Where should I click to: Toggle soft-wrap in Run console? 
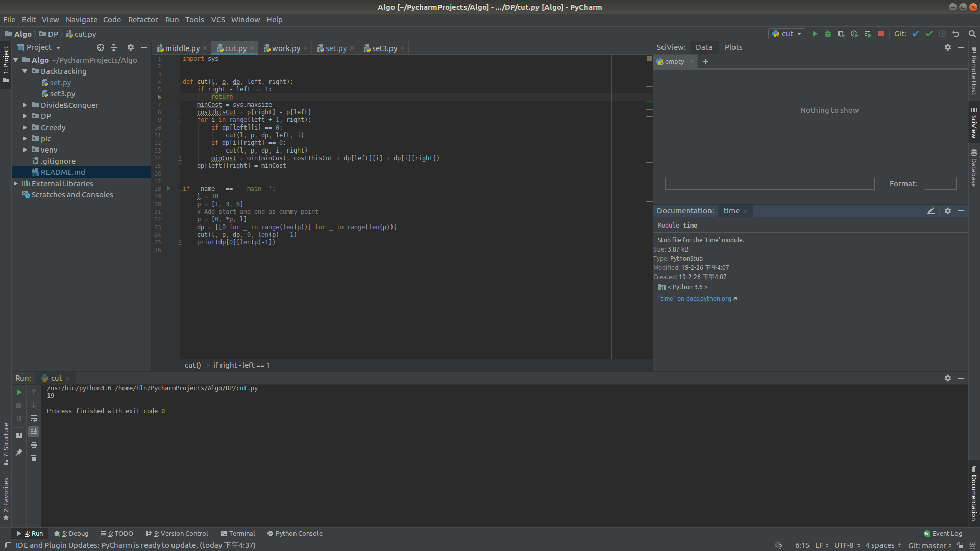coord(34,418)
